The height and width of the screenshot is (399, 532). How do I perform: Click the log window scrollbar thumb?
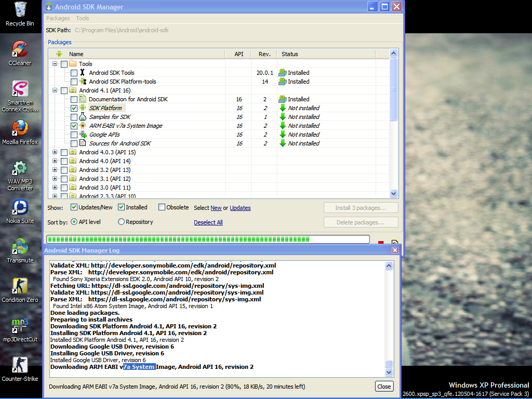click(389, 364)
